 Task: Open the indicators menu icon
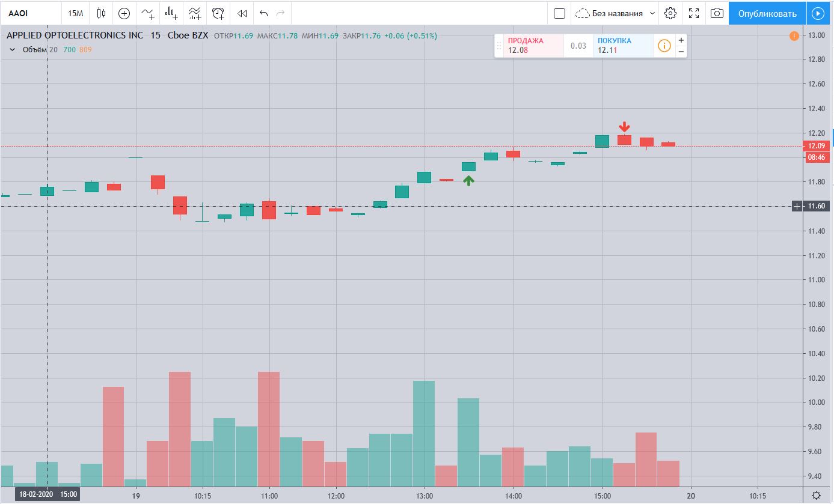[147, 13]
